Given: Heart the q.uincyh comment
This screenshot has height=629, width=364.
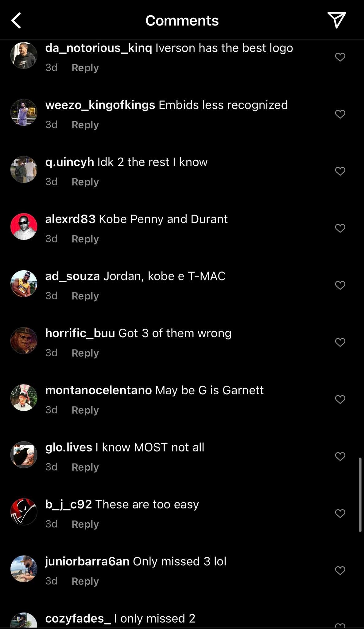Looking at the screenshot, I should pos(340,171).
